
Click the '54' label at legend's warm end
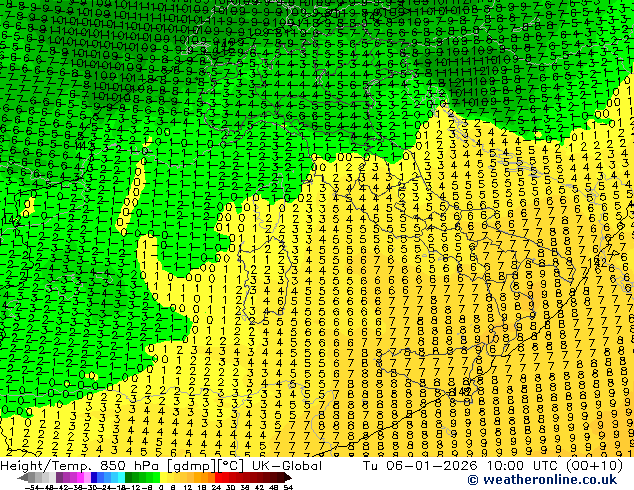[x=287, y=487]
